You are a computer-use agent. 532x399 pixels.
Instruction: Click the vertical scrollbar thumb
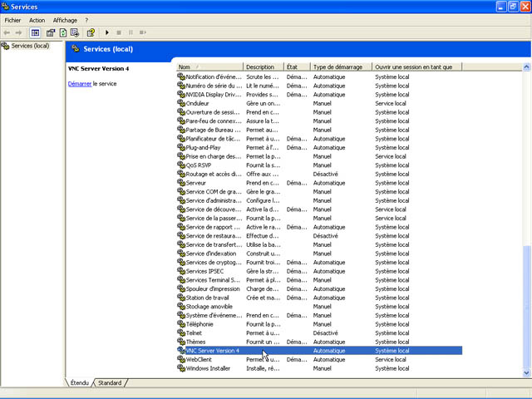[526, 307]
